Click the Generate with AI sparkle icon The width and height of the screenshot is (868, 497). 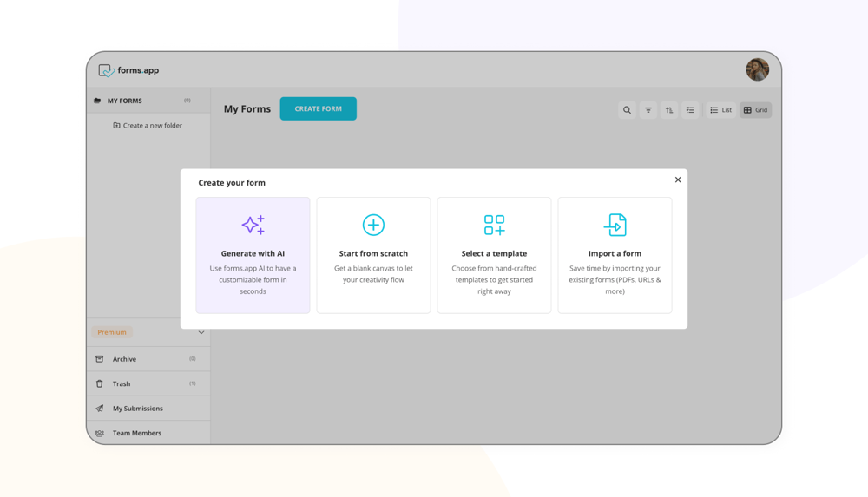(253, 225)
